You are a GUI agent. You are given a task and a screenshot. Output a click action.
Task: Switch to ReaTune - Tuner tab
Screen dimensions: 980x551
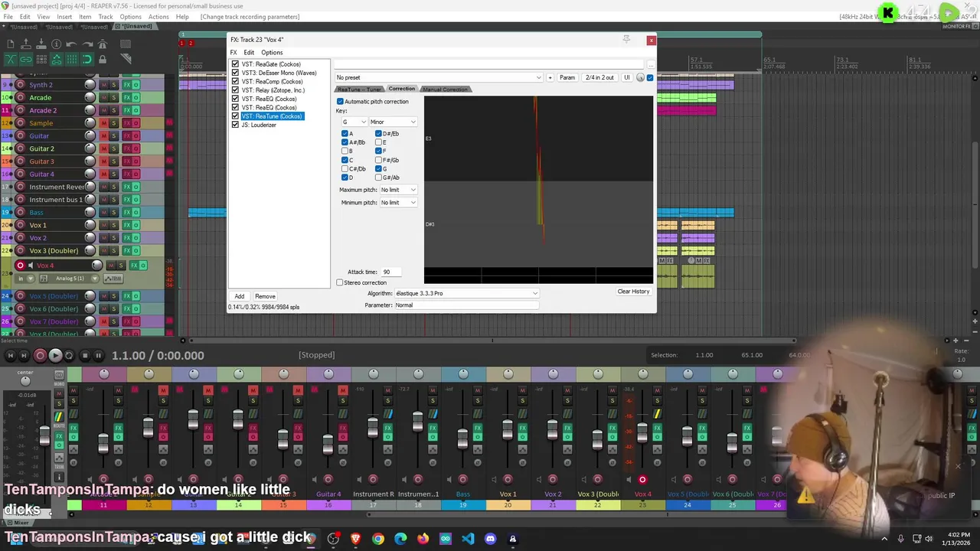[x=359, y=90]
